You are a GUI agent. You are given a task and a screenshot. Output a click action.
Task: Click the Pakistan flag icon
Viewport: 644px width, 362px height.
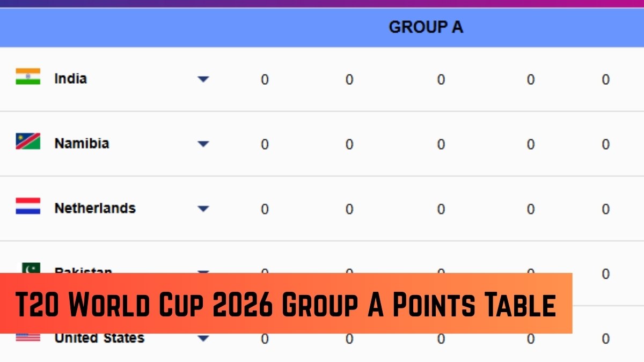click(x=31, y=268)
